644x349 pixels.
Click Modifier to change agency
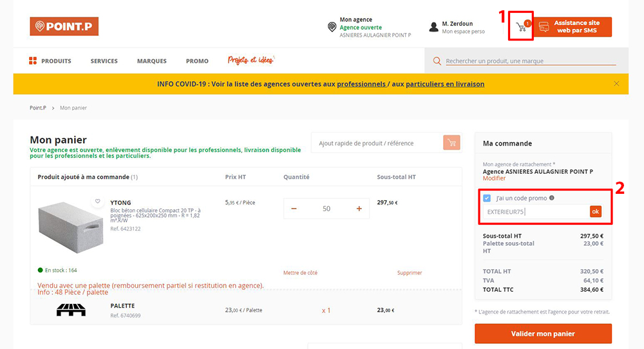click(x=494, y=178)
